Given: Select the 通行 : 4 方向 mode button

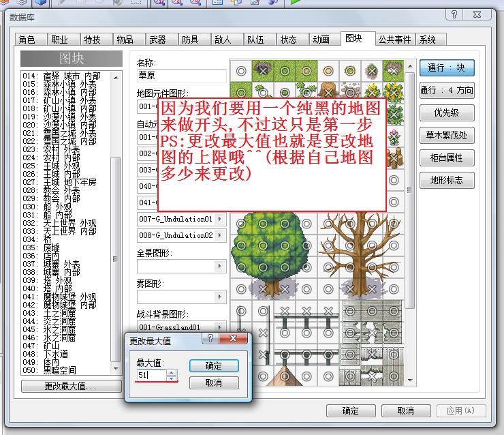Looking at the screenshot, I should click(447, 90).
